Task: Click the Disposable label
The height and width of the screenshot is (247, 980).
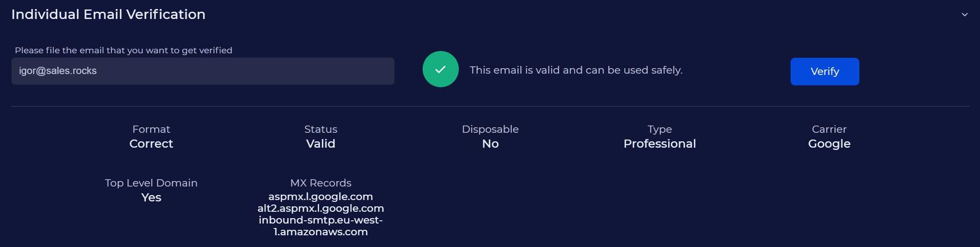Action: (490, 129)
